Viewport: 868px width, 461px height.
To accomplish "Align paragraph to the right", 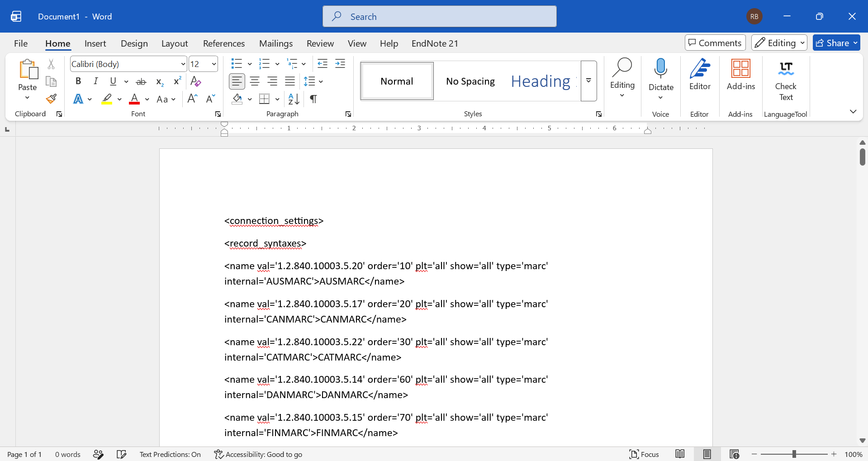I will pos(272,81).
